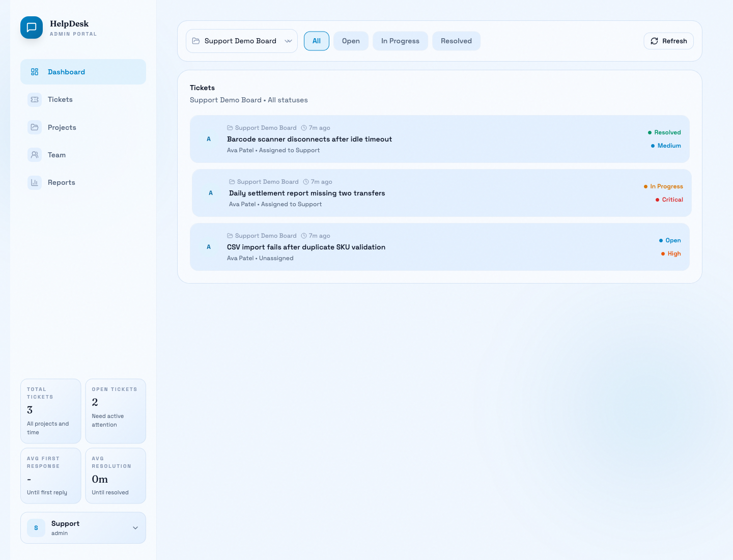Viewport: 733px width, 560px height.
Task: Open the Support Demo Board project dropdown
Action: click(x=242, y=41)
